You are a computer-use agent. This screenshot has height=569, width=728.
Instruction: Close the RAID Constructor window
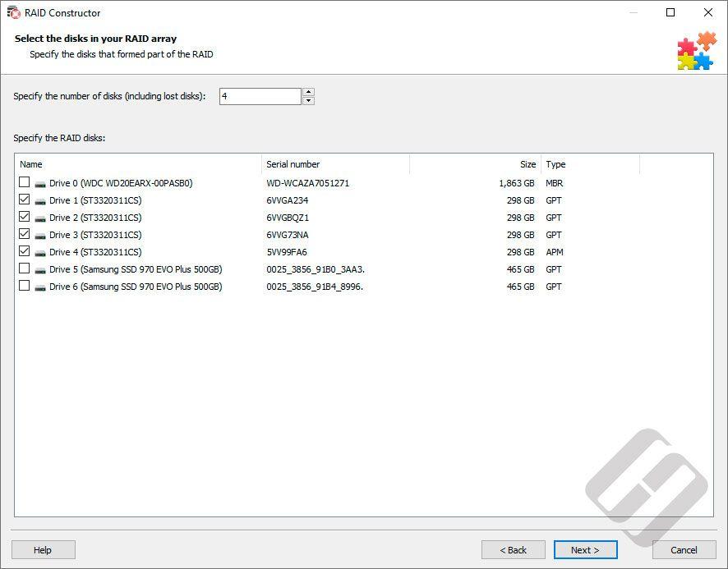point(708,12)
